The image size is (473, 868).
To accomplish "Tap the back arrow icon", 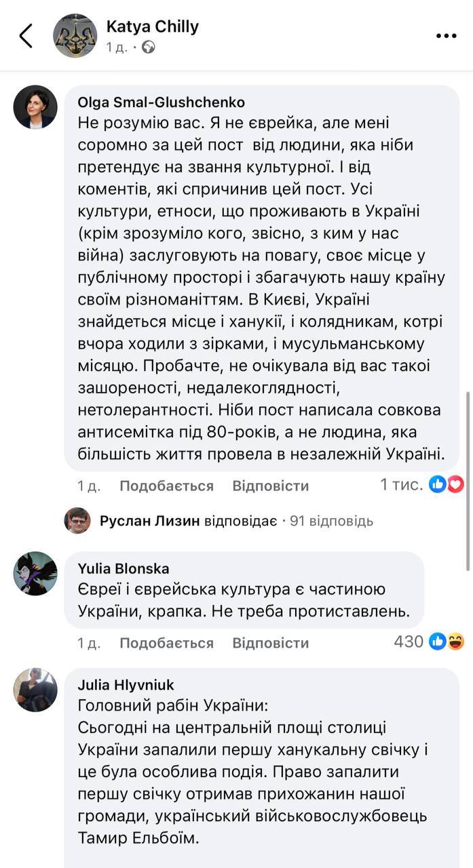I will point(26,36).
